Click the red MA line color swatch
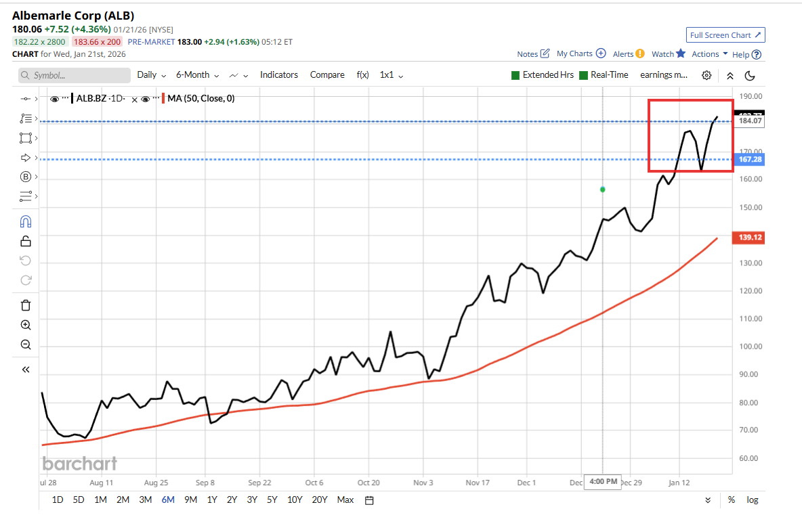 [x=163, y=99]
